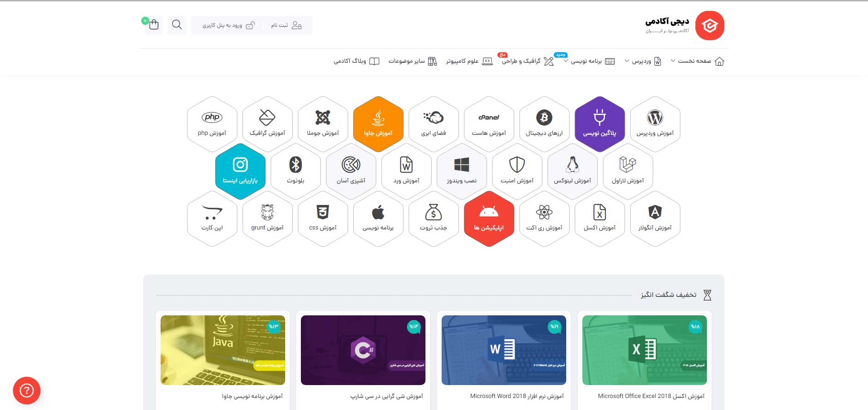Open the آموزش جاوا orange hexagon
This screenshot has width=868, height=410.
pos(378,124)
